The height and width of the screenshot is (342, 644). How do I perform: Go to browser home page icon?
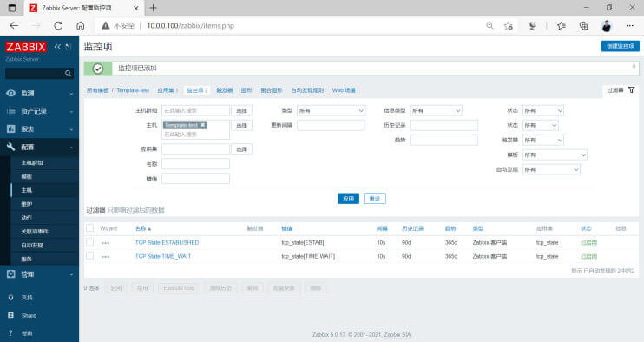(81, 25)
